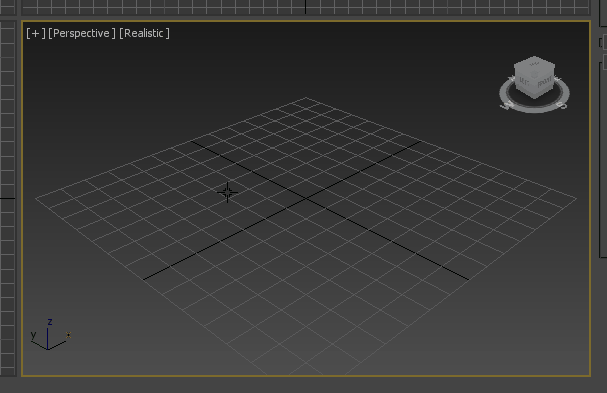Click the ViewCube compass ring front segment
This screenshot has width=607, height=393.
(x=534, y=110)
